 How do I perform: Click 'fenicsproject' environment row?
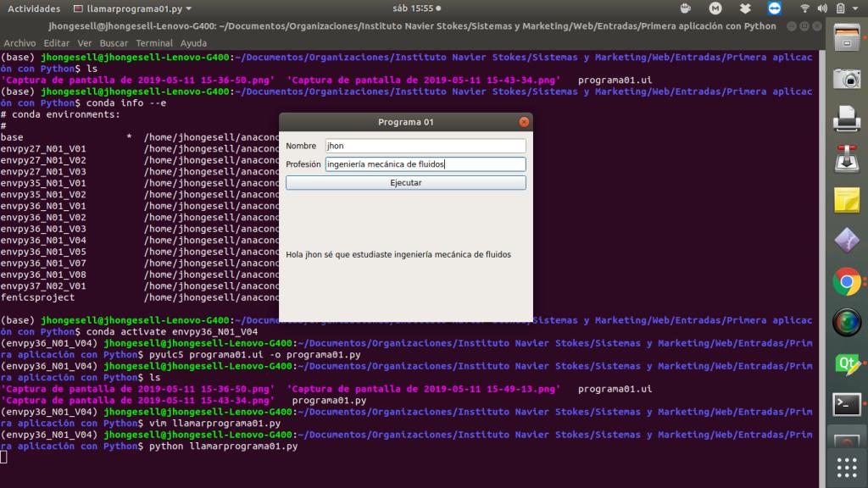tap(37, 297)
